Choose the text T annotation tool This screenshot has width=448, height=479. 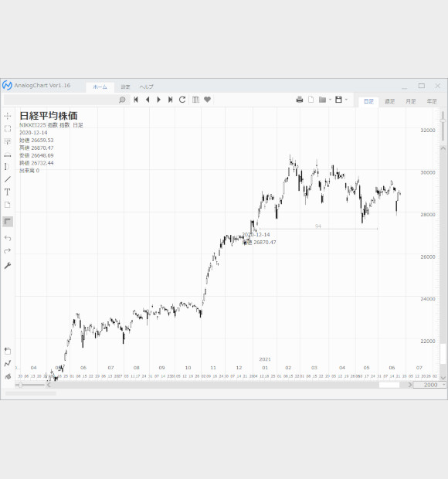pyautogui.click(x=8, y=192)
